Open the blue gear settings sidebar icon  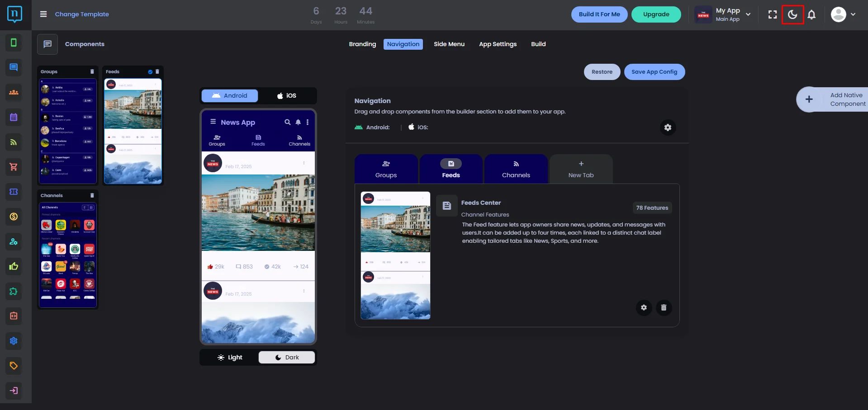(14, 341)
